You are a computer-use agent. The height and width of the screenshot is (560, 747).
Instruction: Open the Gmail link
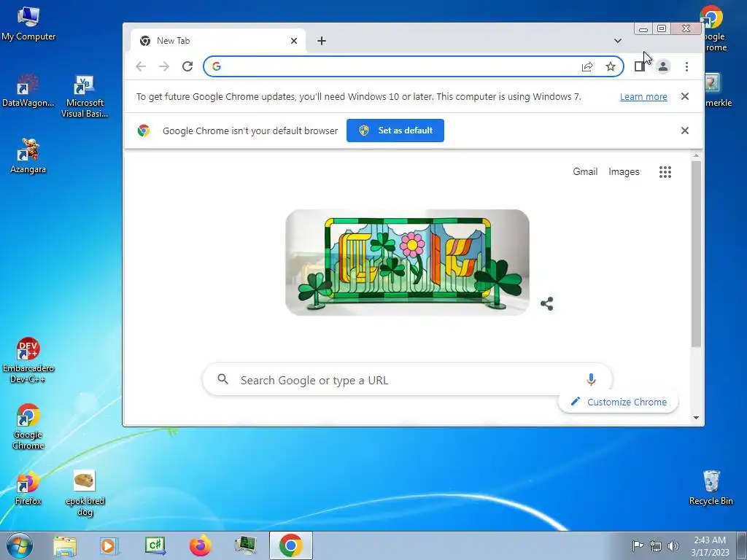tap(585, 172)
